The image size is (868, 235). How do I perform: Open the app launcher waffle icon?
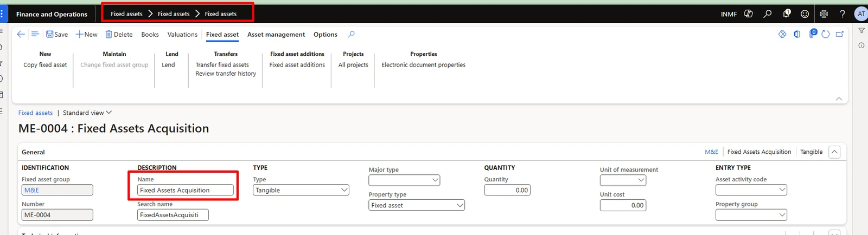pos(2,14)
